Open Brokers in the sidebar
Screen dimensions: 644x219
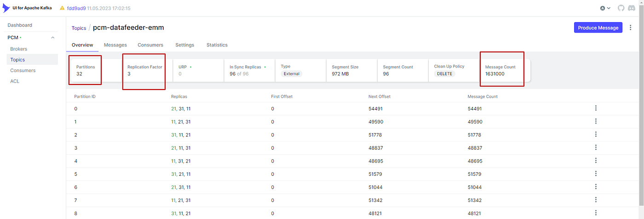(x=19, y=49)
